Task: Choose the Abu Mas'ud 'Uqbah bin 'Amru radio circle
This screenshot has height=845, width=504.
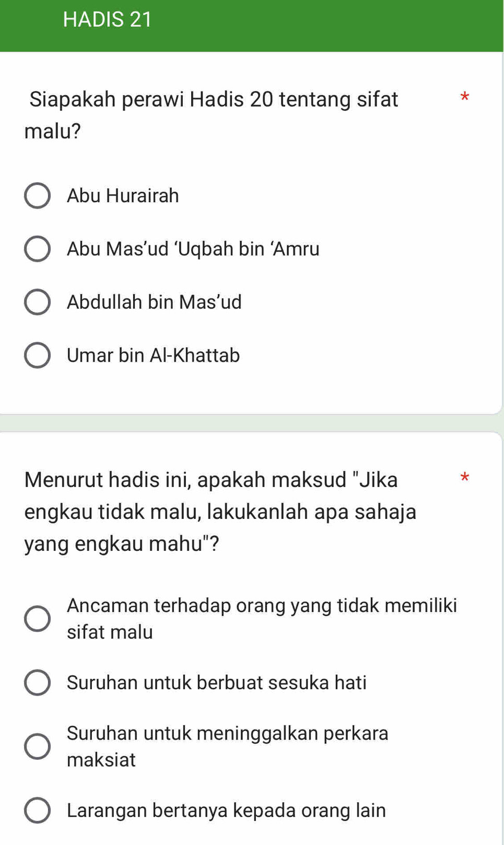Action: [37, 249]
